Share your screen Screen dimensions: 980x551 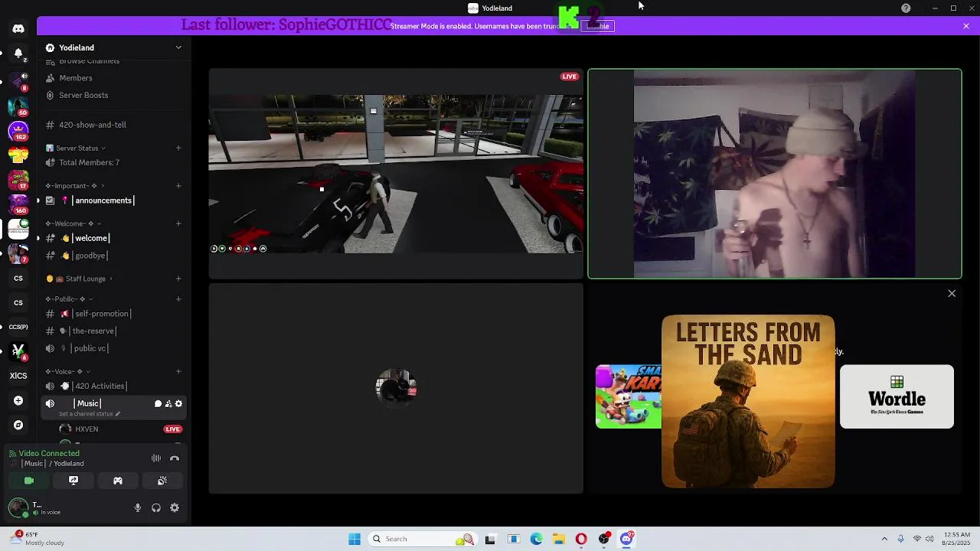point(73,481)
